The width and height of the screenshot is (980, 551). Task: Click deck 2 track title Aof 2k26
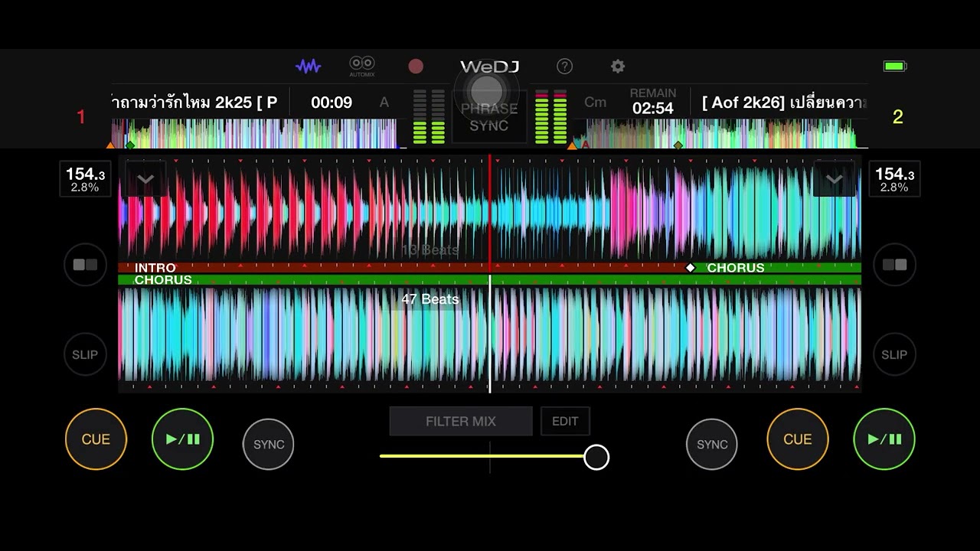point(784,102)
